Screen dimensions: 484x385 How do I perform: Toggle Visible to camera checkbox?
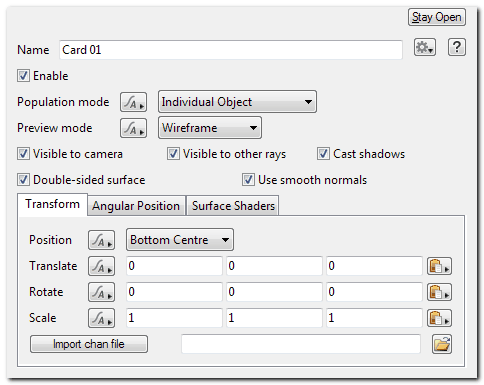[x=23, y=154]
